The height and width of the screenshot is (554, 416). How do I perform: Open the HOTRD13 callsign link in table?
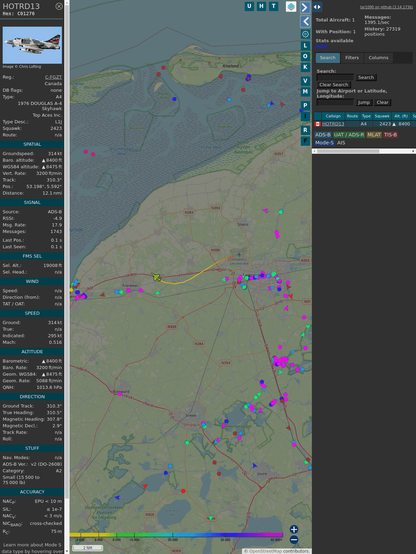click(x=333, y=124)
